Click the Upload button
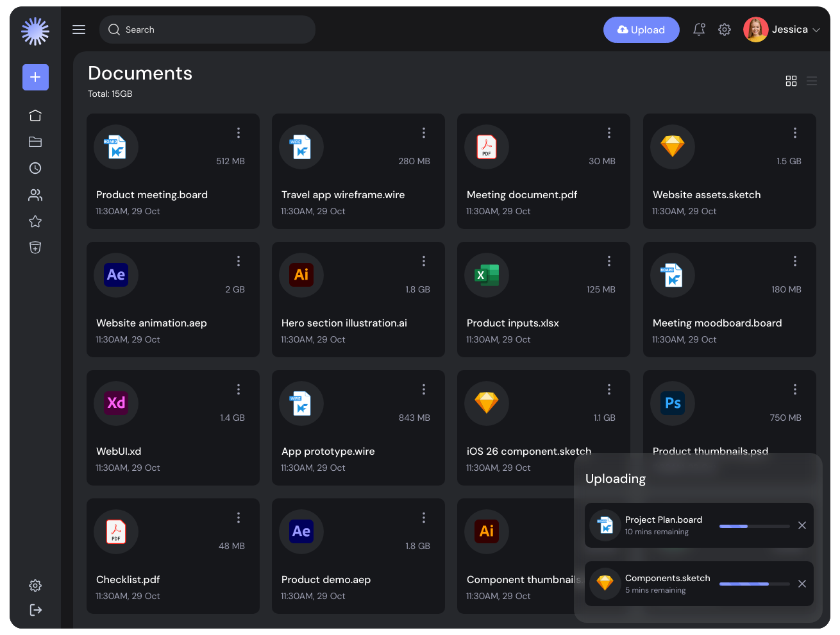This screenshot has width=840, height=635. [x=641, y=30]
